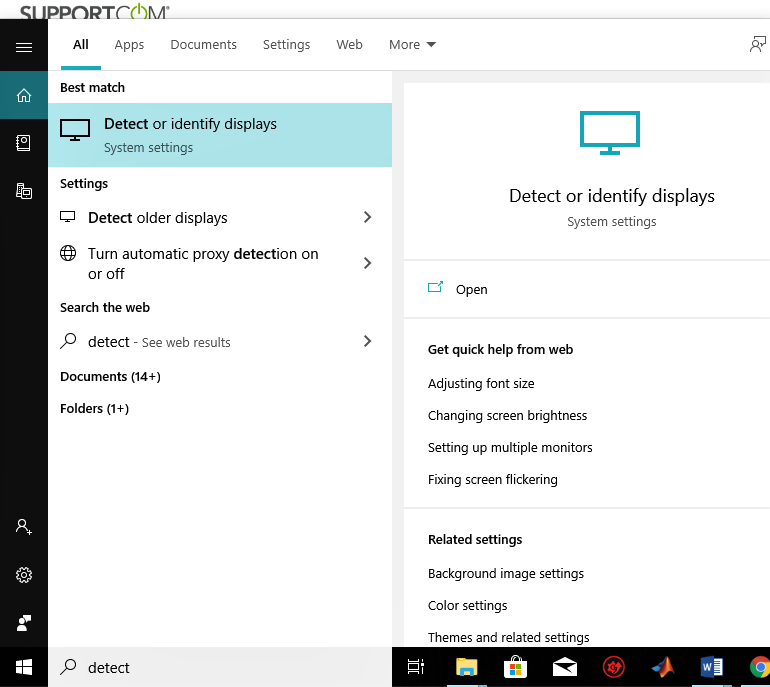Open the Devices icon in sidebar
770x687 pixels.
click(24, 191)
